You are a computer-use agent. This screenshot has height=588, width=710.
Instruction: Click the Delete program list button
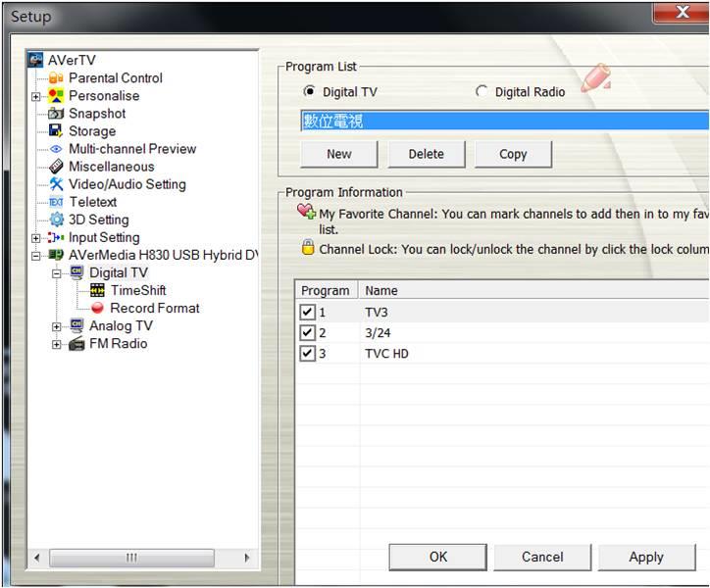coord(426,154)
